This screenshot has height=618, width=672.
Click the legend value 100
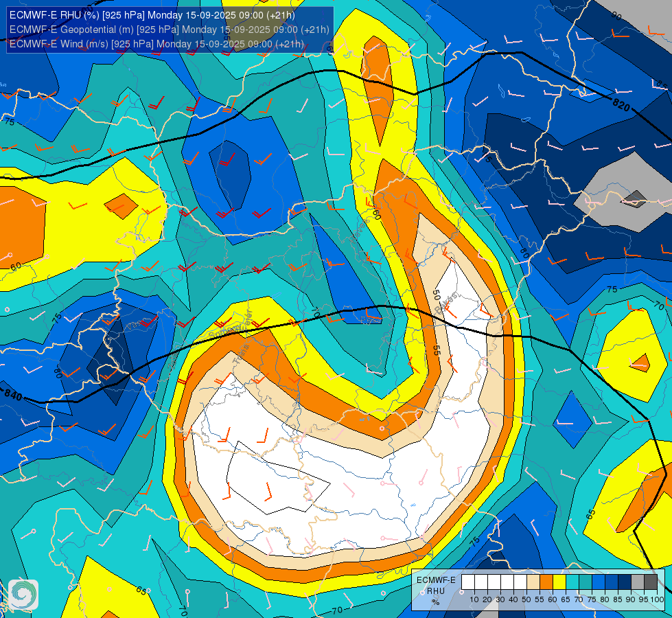657,599
